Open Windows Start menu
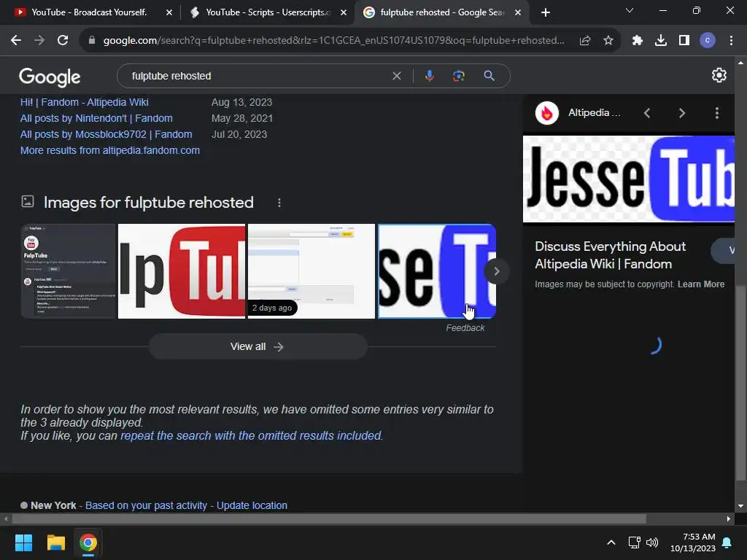Viewport: 747px width, 560px height. [23, 542]
